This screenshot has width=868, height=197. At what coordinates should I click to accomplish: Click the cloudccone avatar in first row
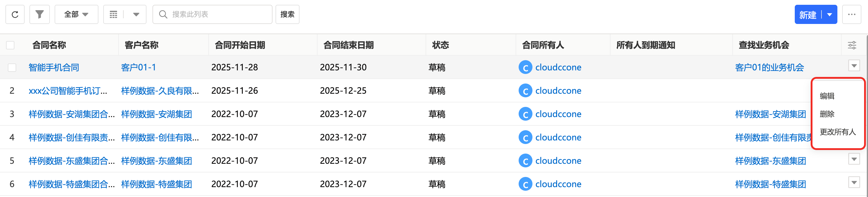coord(525,68)
